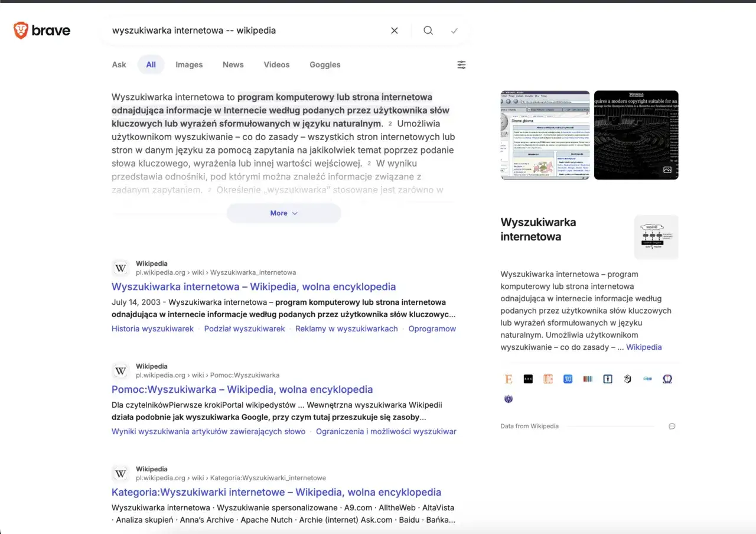Switch to the Goggles tab
The image size is (756, 534).
[x=325, y=65]
